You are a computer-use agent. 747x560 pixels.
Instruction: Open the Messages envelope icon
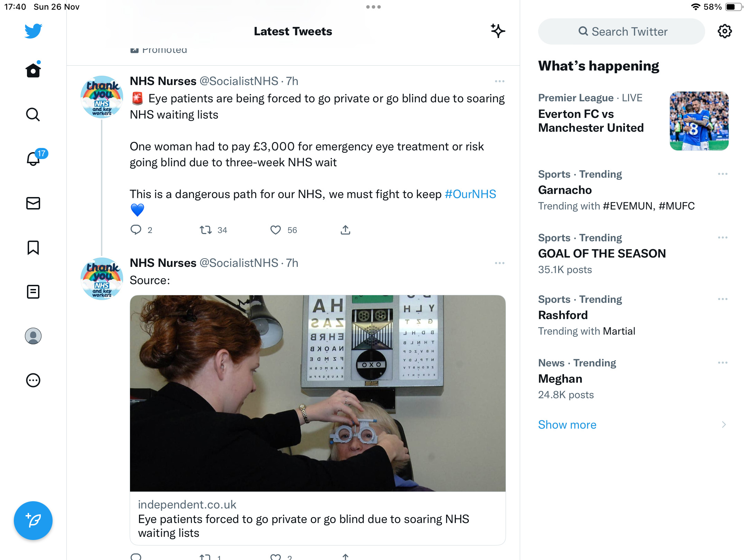coord(33,203)
